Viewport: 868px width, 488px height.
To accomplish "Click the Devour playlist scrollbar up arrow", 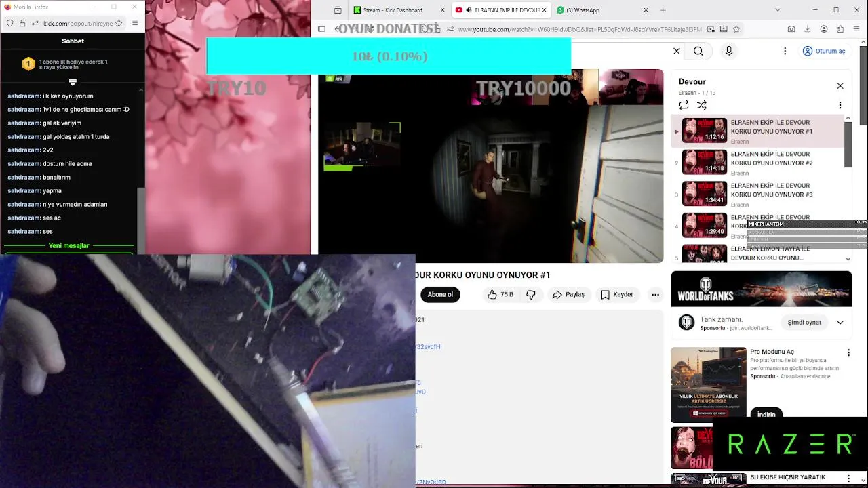I will (848, 118).
